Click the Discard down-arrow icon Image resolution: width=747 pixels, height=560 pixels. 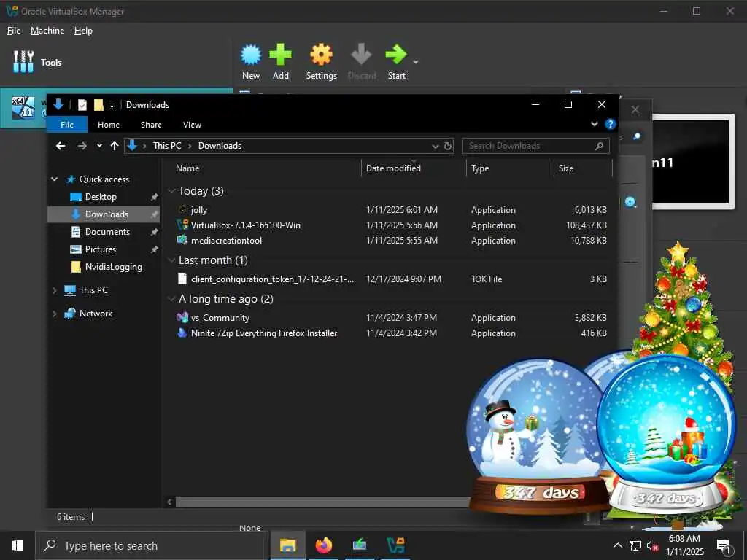click(361, 55)
